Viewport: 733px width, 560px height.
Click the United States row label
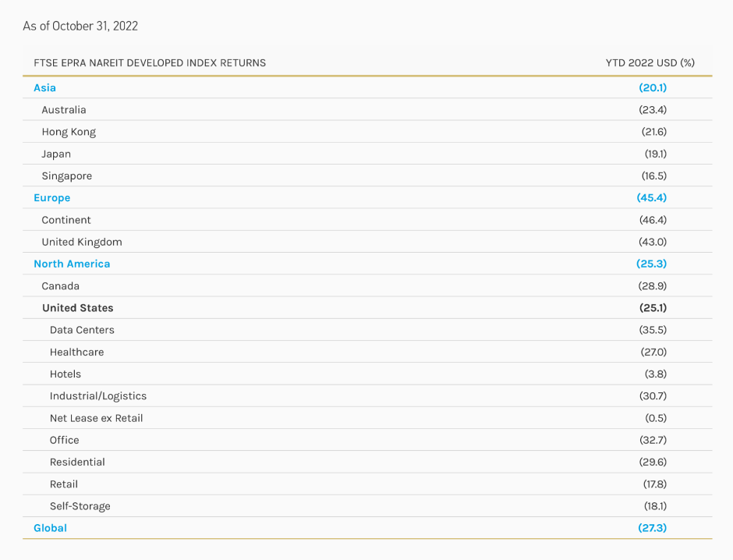point(77,307)
